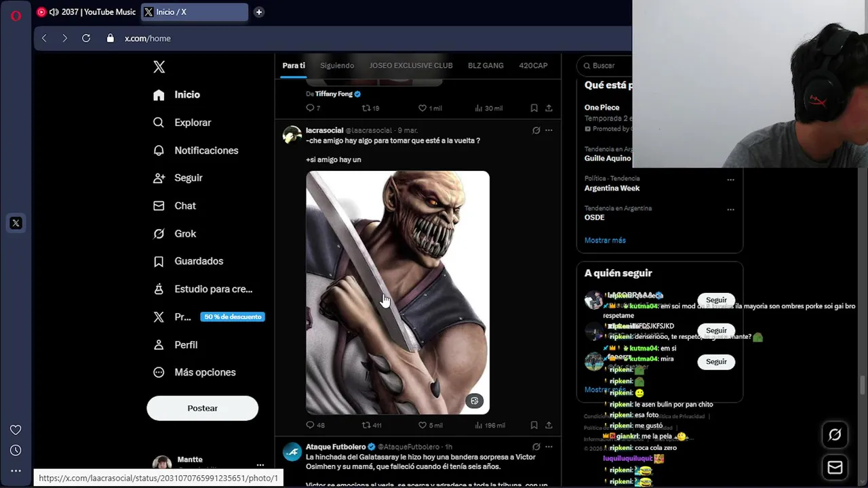This screenshot has width=868, height=488.
Task: Open the Baraka image in lacrasocial post
Action: coord(397,292)
